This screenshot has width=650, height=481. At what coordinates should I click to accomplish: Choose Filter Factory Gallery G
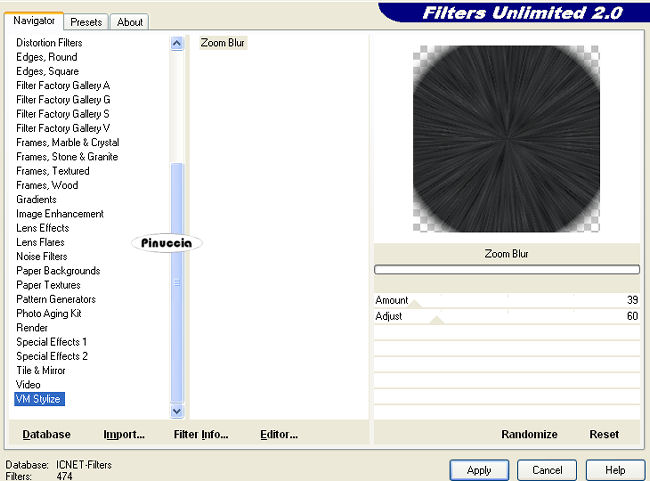tap(63, 100)
